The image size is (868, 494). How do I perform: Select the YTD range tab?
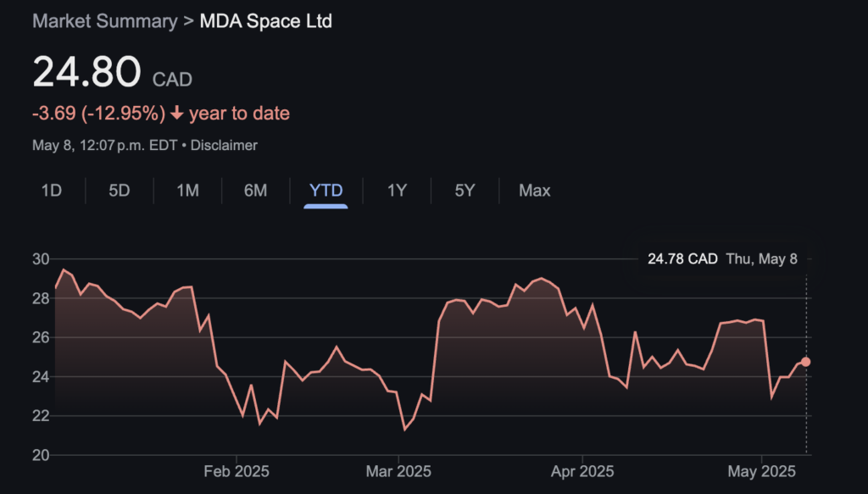(326, 191)
